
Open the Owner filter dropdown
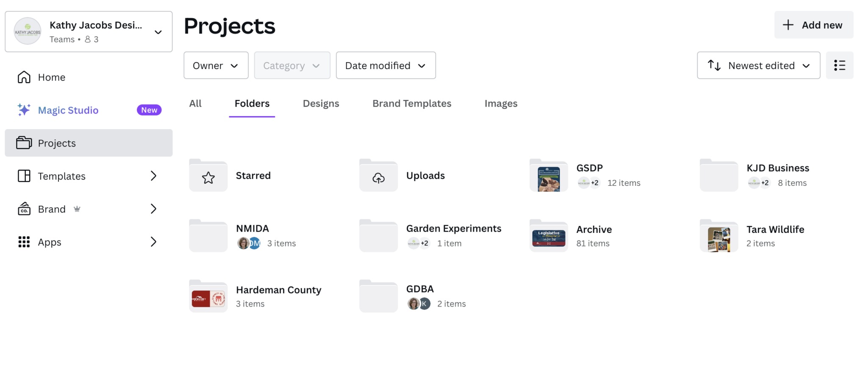[216, 66]
